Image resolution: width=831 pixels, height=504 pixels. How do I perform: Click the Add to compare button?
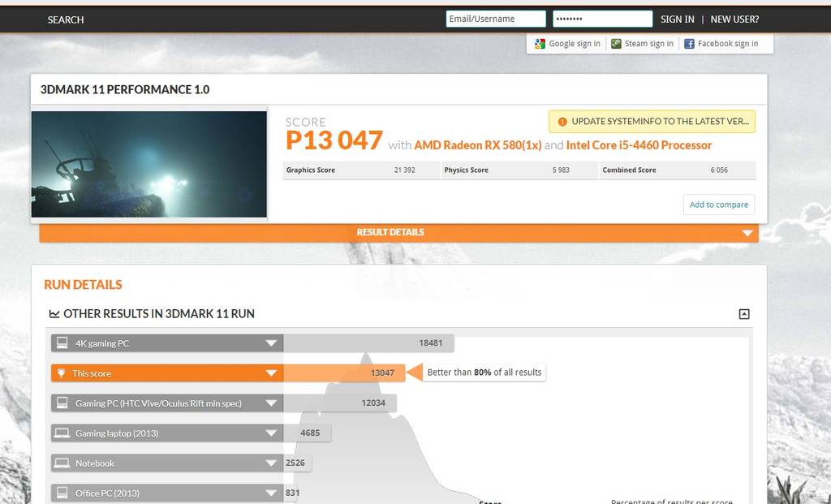click(x=719, y=205)
